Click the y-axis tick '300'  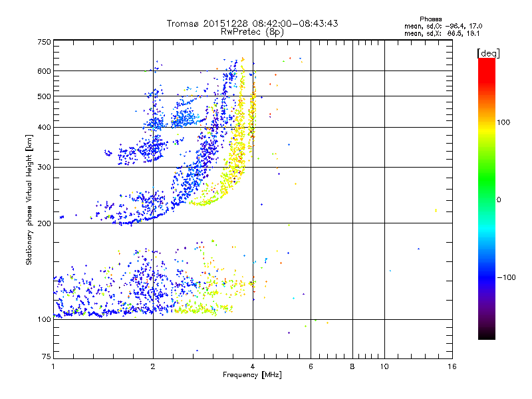[44, 168]
